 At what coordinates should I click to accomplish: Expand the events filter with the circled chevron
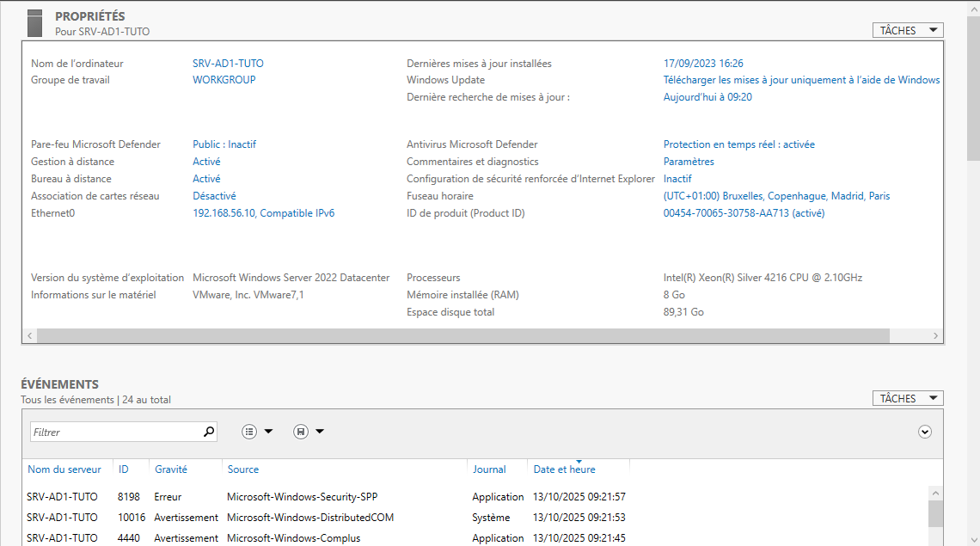coord(925,432)
